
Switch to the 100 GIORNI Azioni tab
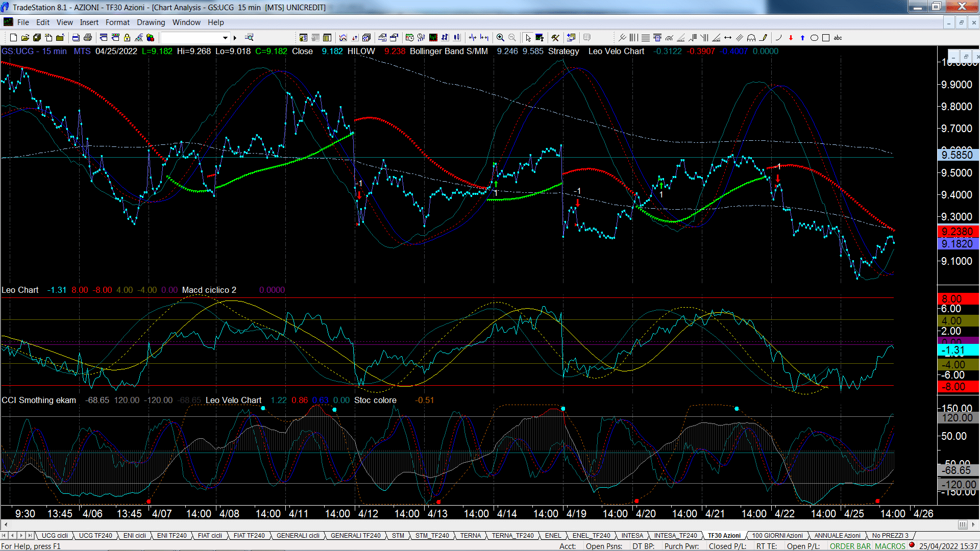777,535
